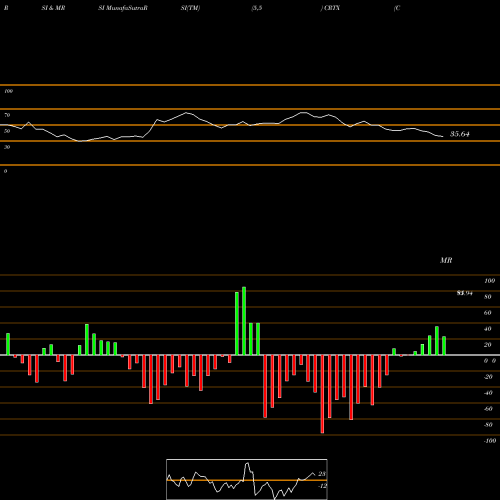Click the 80 label on the MR axis
This screenshot has width=500, height=500.
pyautogui.click(x=488, y=297)
